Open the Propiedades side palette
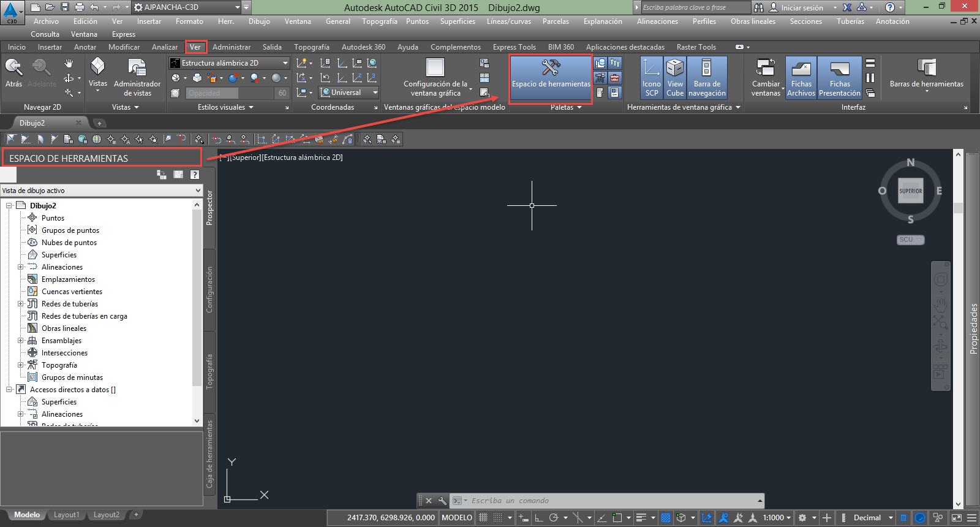The image size is (980, 527). click(973, 328)
